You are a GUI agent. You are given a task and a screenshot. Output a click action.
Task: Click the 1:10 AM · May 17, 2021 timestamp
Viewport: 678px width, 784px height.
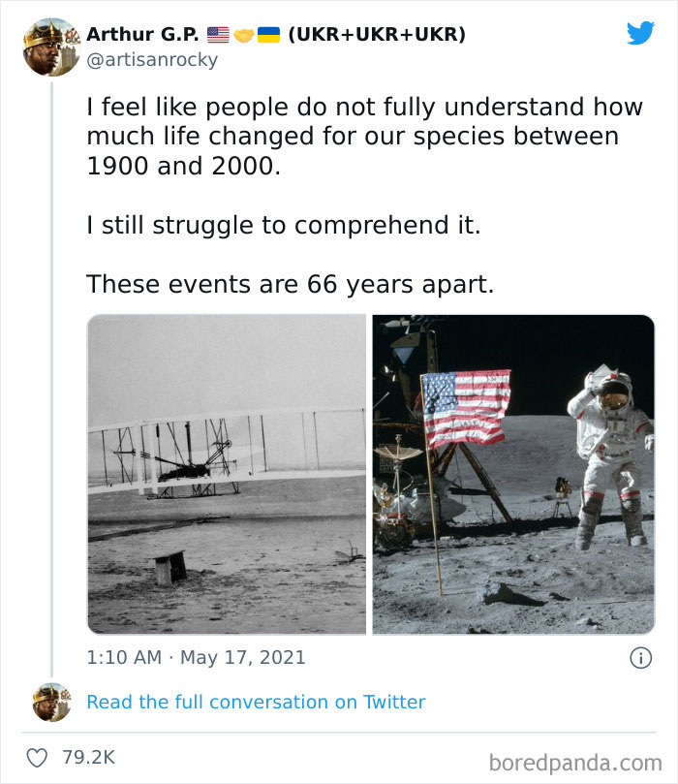click(196, 657)
